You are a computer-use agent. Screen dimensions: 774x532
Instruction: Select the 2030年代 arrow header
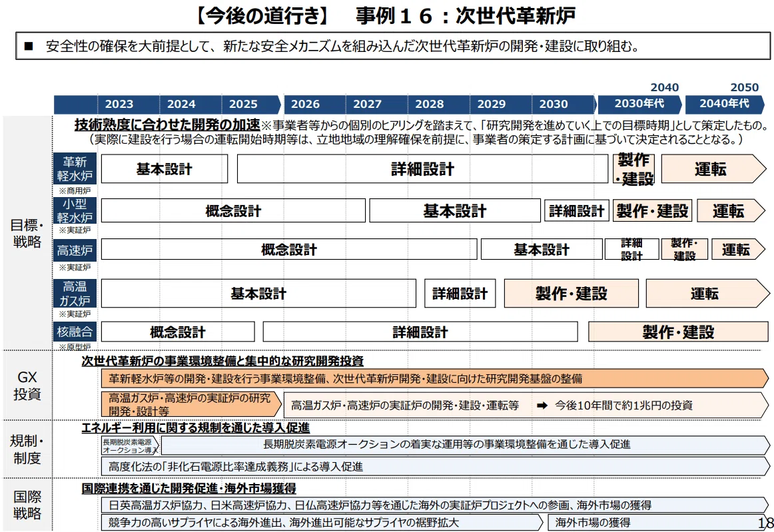click(x=639, y=104)
